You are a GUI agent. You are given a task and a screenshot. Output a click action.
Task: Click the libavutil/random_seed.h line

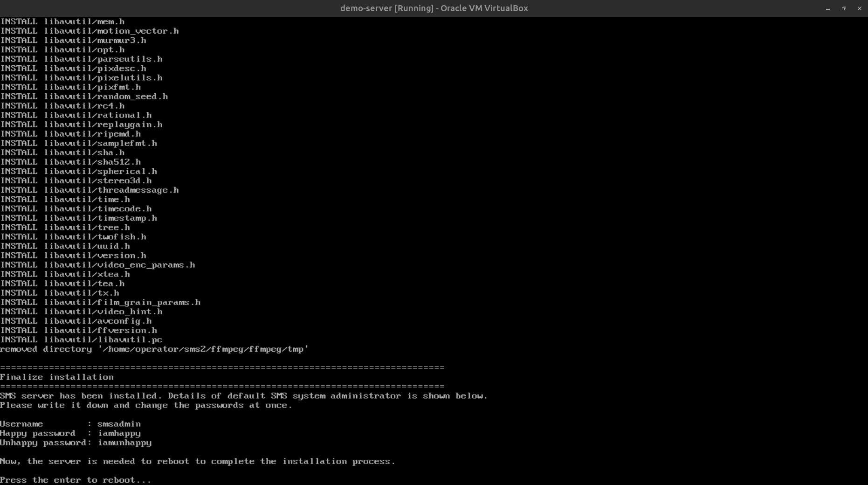coord(84,97)
